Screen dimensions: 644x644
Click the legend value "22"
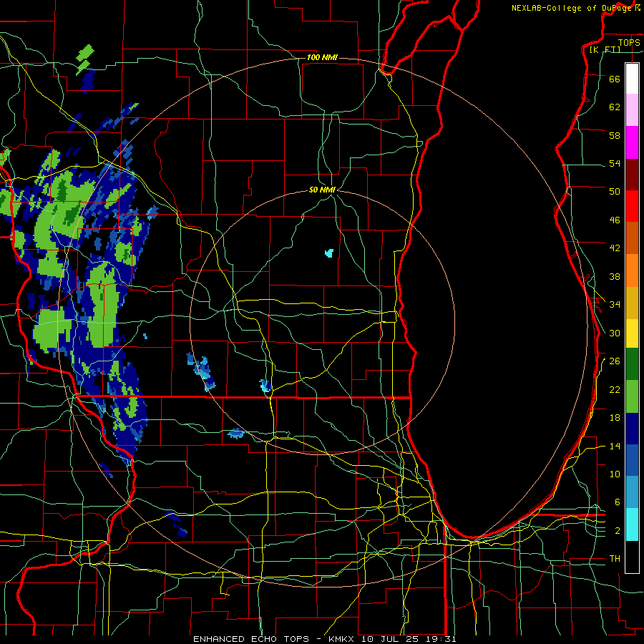tap(615, 389)
